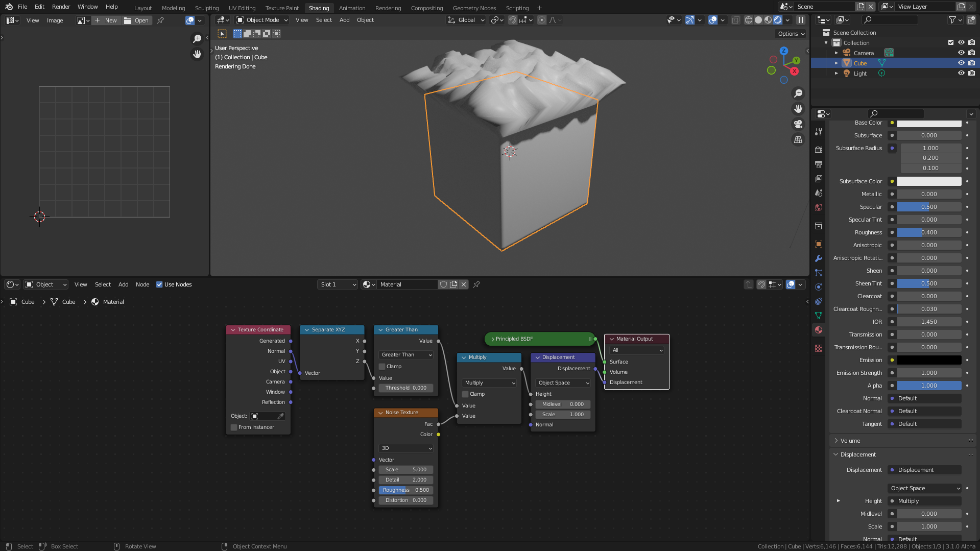The image size is (980, 551).
Task: Open the Particles properties tab
Action: click(819, 273)
